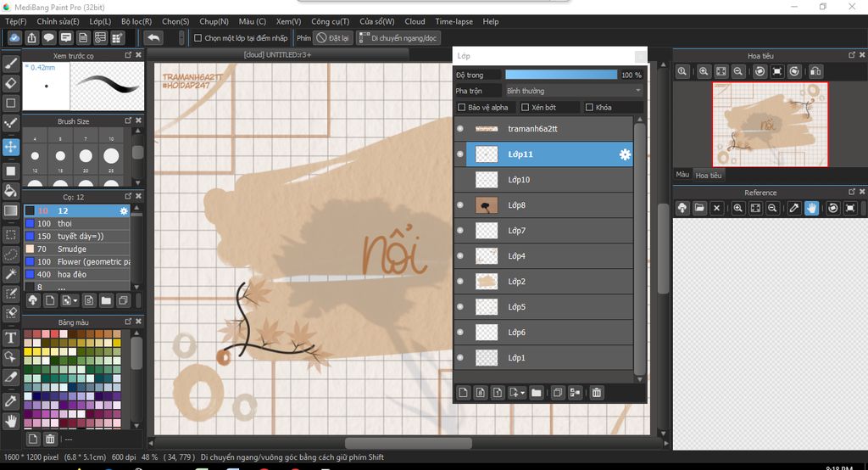Open the Công cụ(T) menu

pyautogui.click(x=330, y=21)
